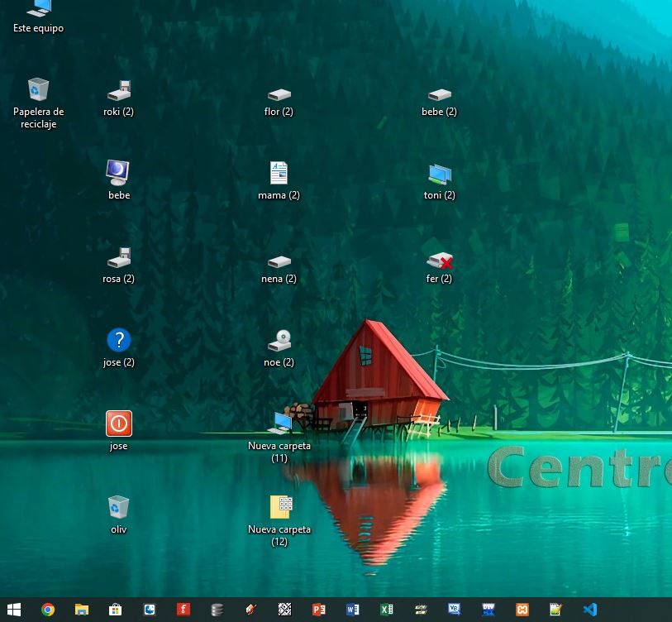Select the noe (2) disc drive icon

279,340
